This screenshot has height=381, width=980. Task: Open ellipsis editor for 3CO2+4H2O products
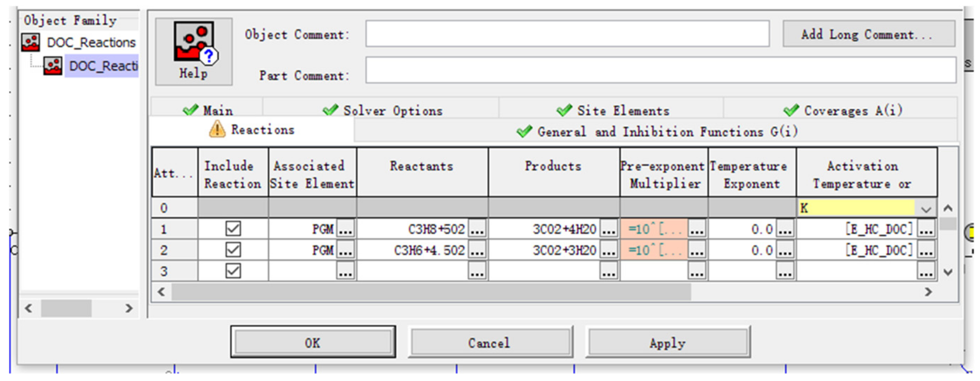tap(608, 229)
